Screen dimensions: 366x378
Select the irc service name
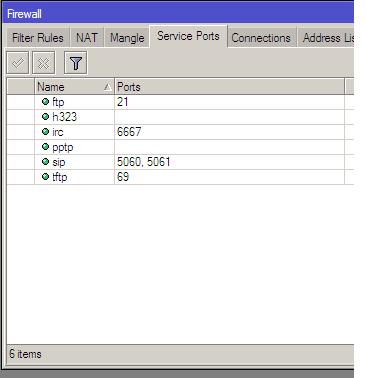tap(58, 132)
